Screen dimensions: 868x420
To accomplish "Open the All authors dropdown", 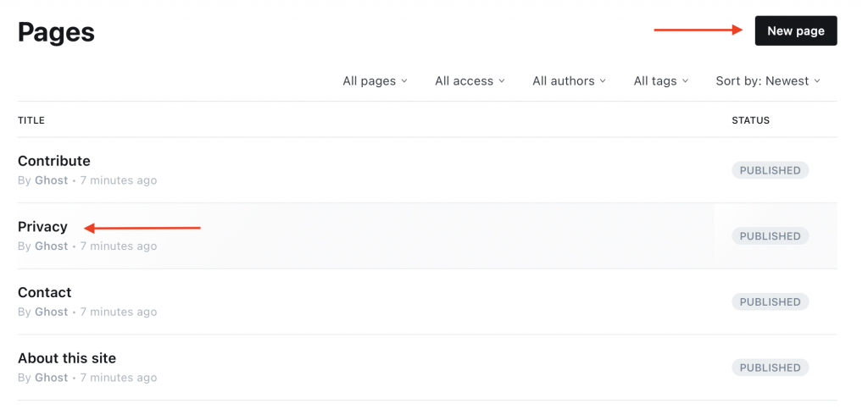I will 569,81.
